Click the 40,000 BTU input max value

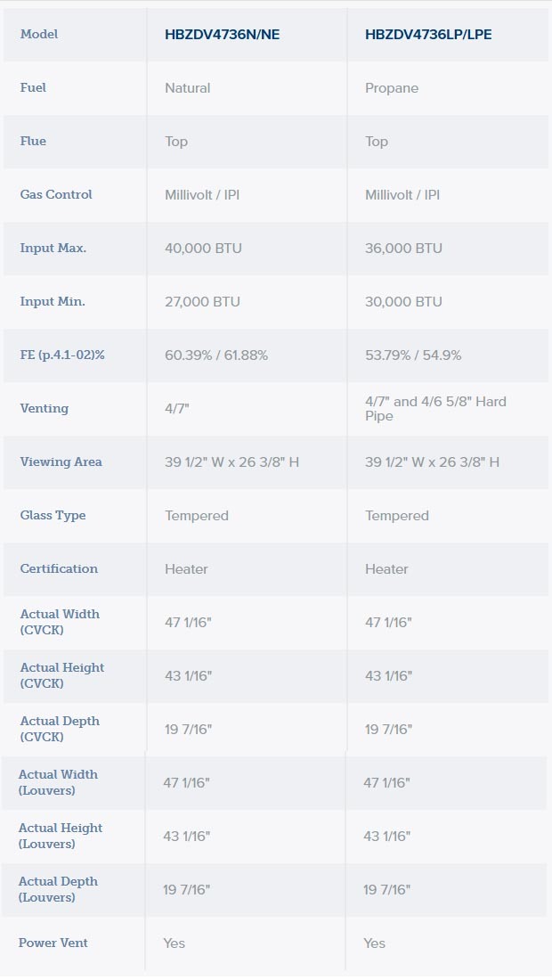point(203,249)
